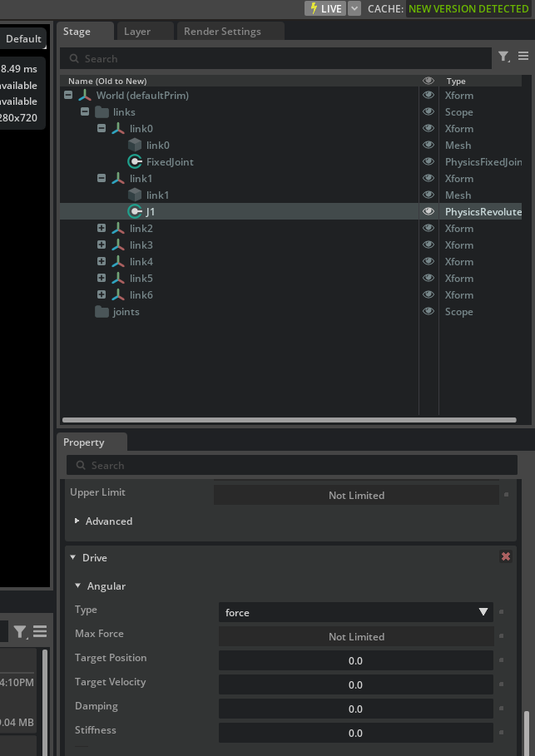Click the J1 revolute joint icon
This screenshot has height=756, width=535.
tap(135, 212)
